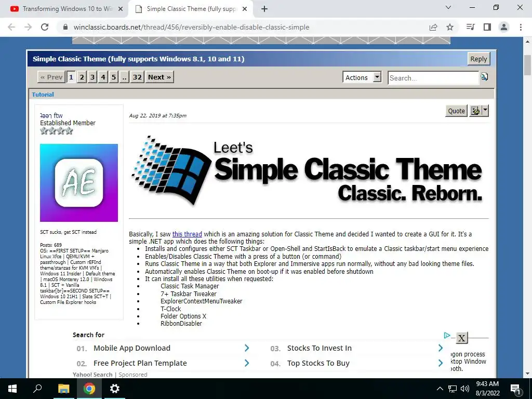Click the Simple Classic Theme banner image
Viewport: 532px width, 399px height.
307,170
